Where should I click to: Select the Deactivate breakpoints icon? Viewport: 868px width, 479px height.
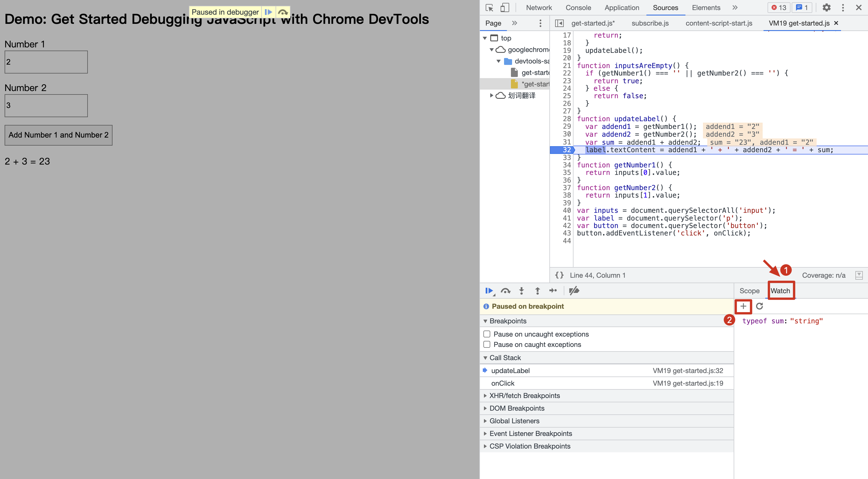pyautogui.click(x=574, y=291)
